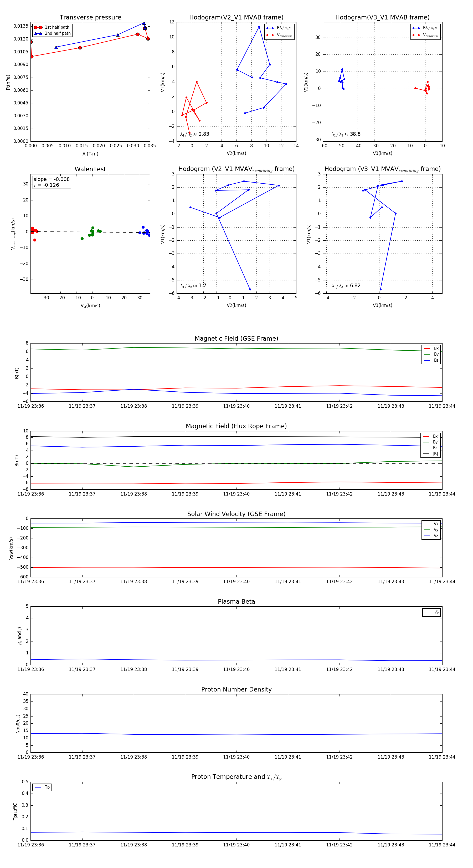Click the 'Proton Number Density' title
Viewport: 473px width, 868px height.
click(x=236, y=689)
